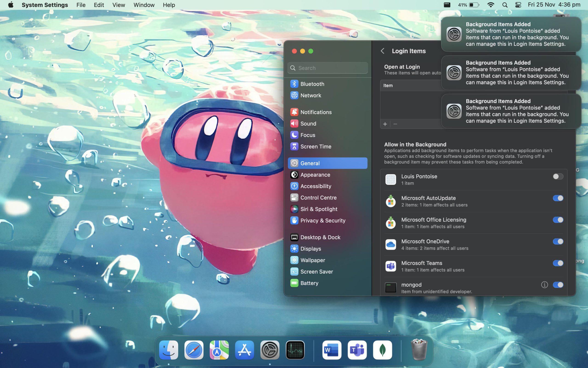This screenshot has height=368, width=588.
Task: Click black memory-card icon in menu bar
Action: tap(447, 5)
